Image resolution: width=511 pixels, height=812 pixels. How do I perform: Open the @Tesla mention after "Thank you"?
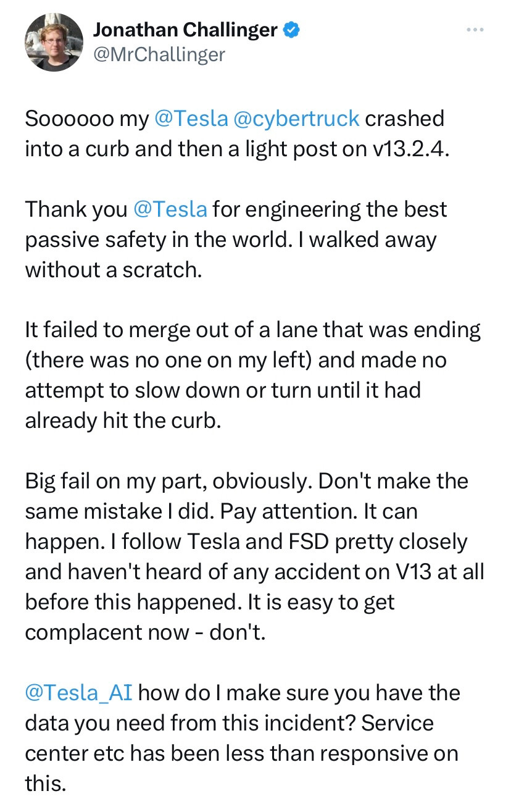tap(170, 209)
